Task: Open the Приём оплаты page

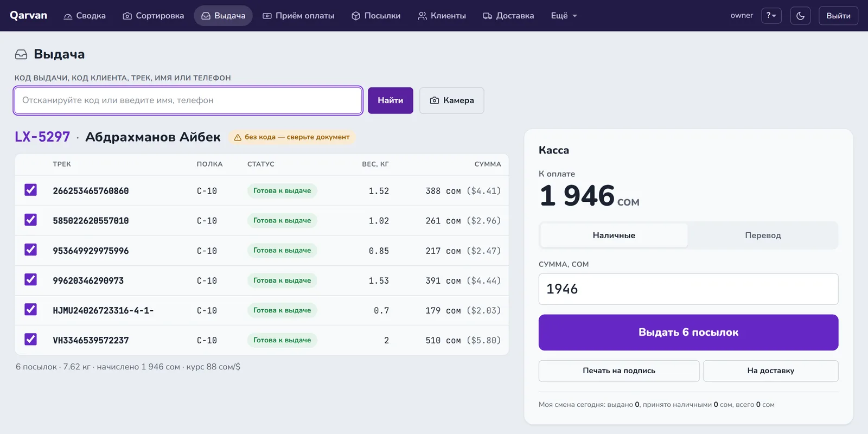Action: point(298,16)
